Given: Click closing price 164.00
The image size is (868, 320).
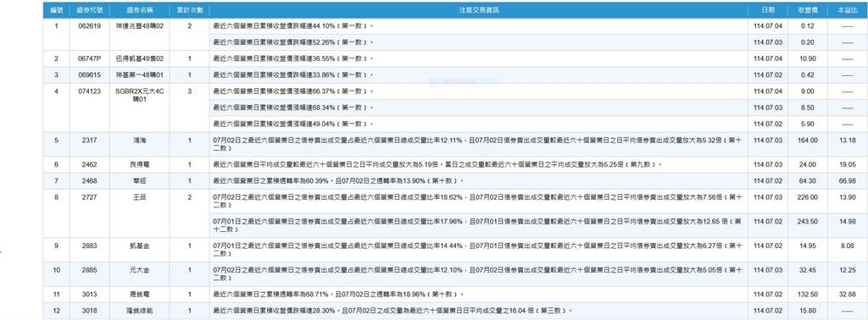Looking at the screenshot, I should [807, 141].
